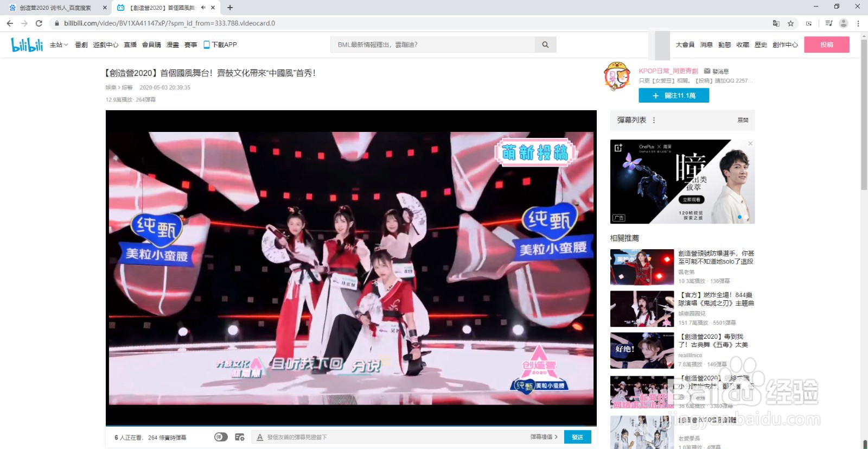Click the translate page icon
The width and height of the screenshot is (868, 449).
click(x=776, y=23)
